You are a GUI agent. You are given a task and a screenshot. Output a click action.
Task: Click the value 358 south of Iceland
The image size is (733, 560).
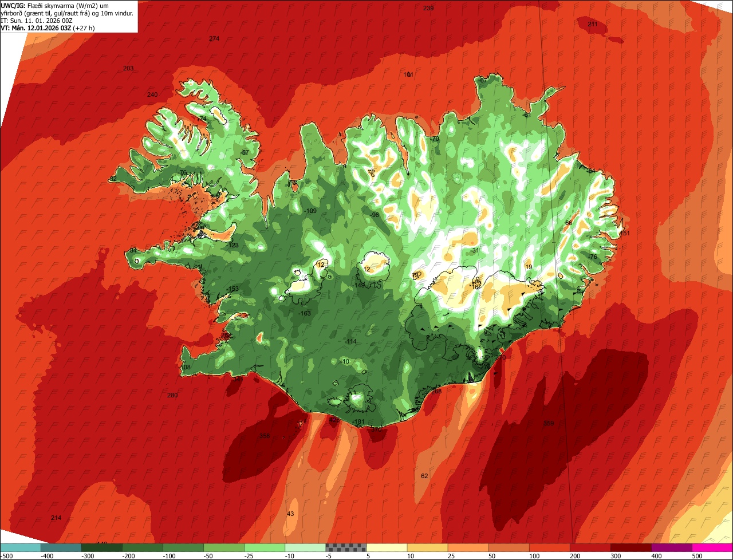click(265, 436)
